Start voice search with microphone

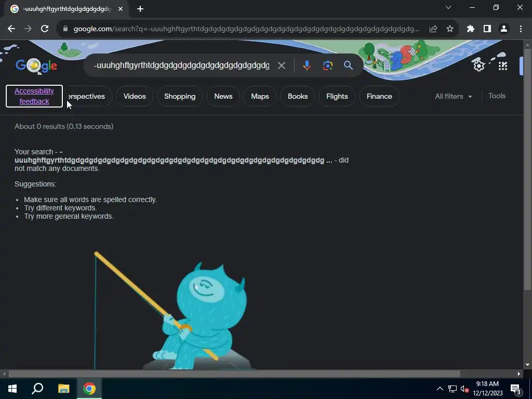(x=307, y=65)
